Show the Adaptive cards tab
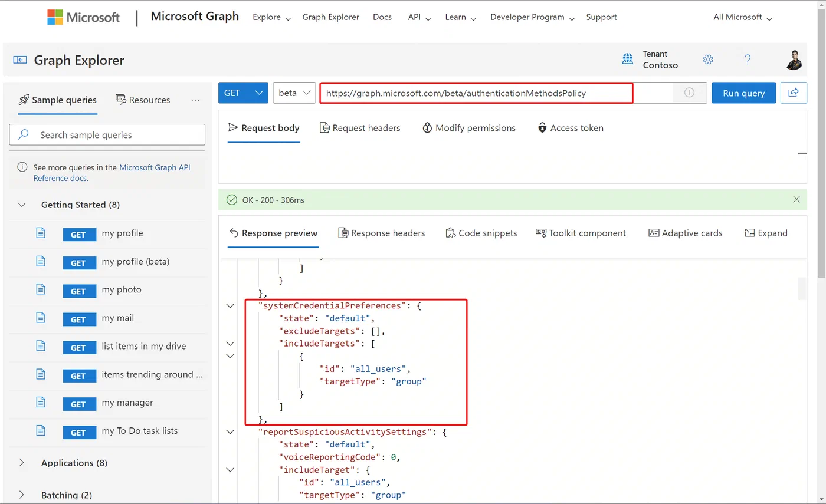The height and width of the screenshot is (504, 826). coord(685,233)
